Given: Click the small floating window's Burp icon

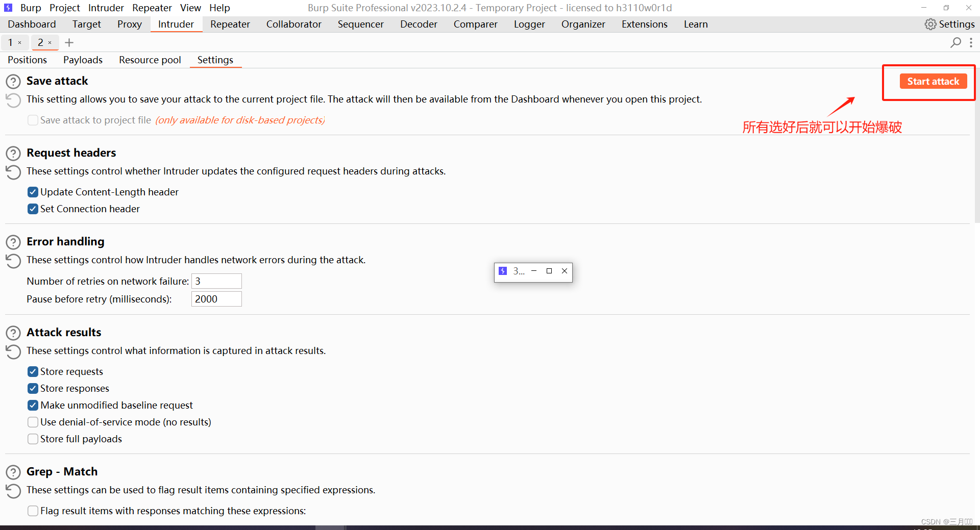Looking at the screenshot, I should point(503,271).
